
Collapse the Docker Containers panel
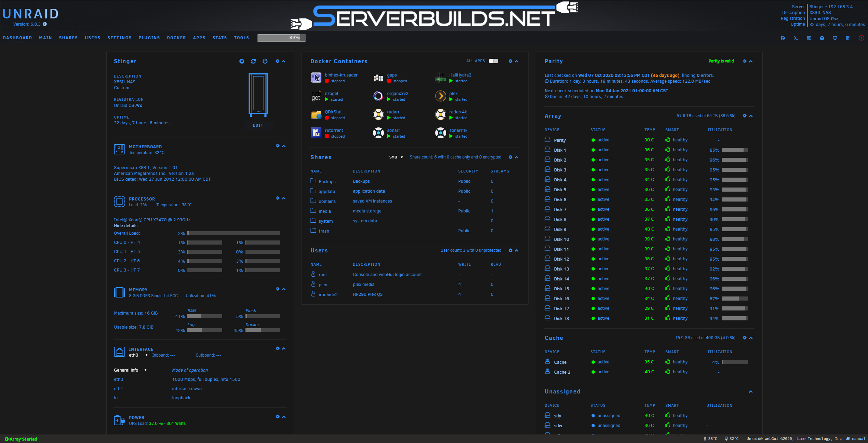tap(517, 61)
